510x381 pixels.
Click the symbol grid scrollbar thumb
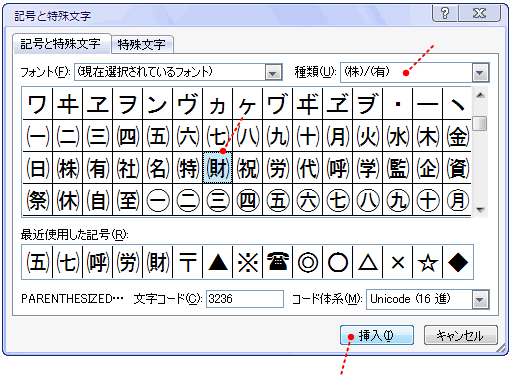click(480, 123)
